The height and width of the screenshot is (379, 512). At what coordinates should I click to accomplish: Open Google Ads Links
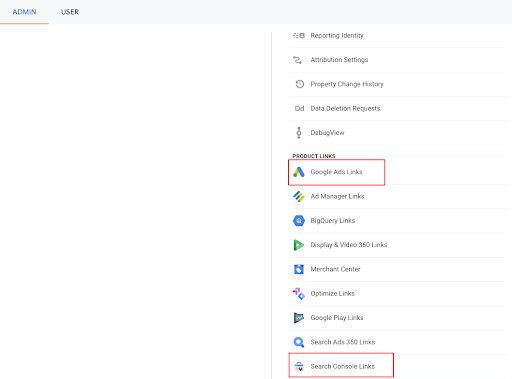coord(336,172)
